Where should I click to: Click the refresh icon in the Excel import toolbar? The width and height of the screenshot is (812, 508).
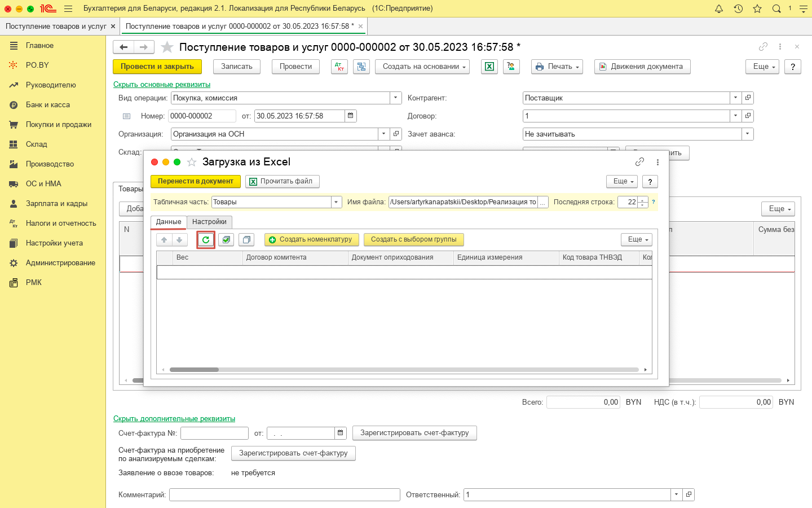point(206,240)
